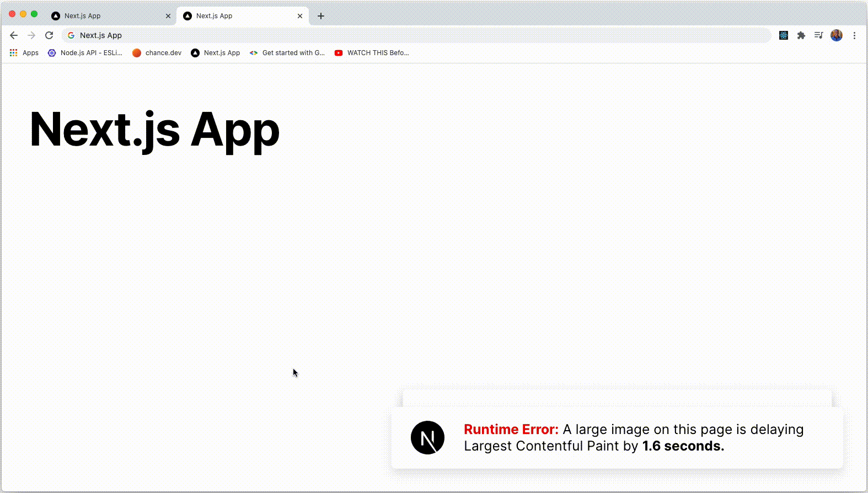
Task: Open the Apps bookmarks shortcut
Action: (x=24, y=53)
